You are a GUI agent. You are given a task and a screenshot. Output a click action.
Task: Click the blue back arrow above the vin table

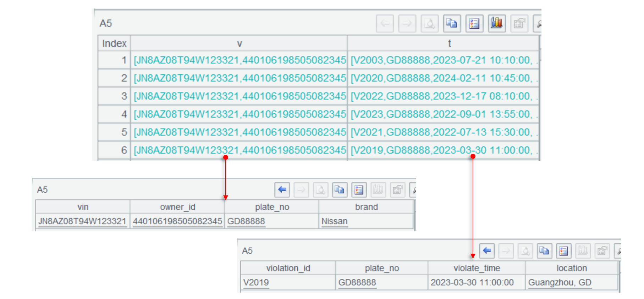pyautogui.click(x=282, y=190)
